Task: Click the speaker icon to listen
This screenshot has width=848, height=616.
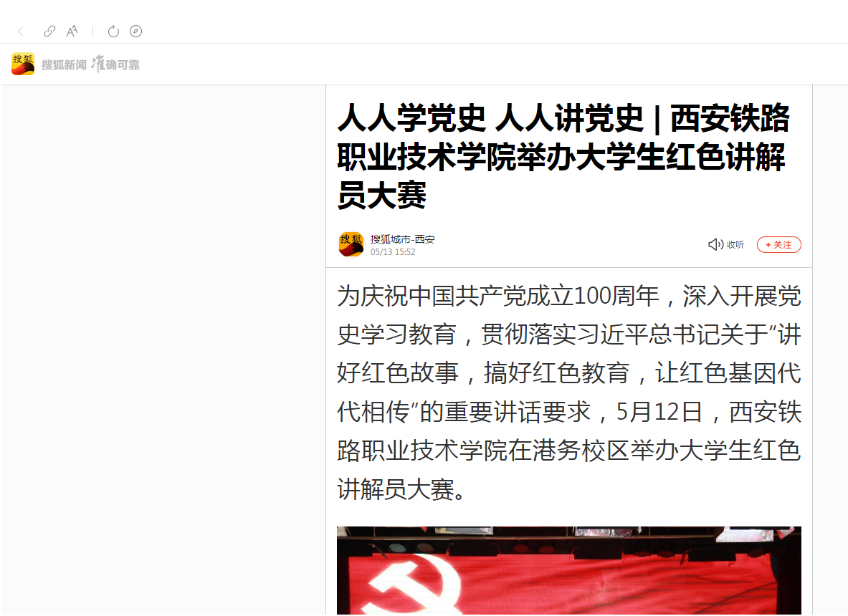Action: [x=715, y=245]
